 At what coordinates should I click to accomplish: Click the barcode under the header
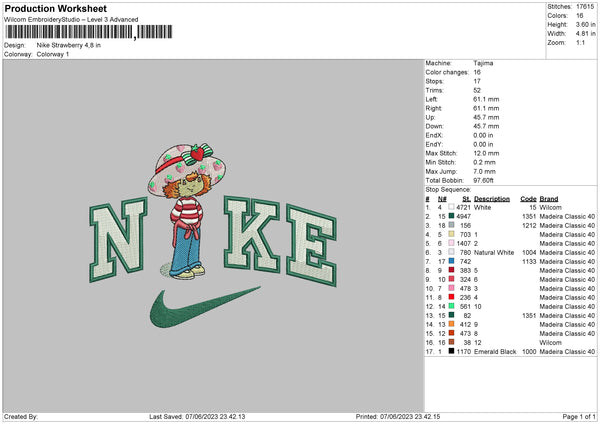[x=88, y=32]
